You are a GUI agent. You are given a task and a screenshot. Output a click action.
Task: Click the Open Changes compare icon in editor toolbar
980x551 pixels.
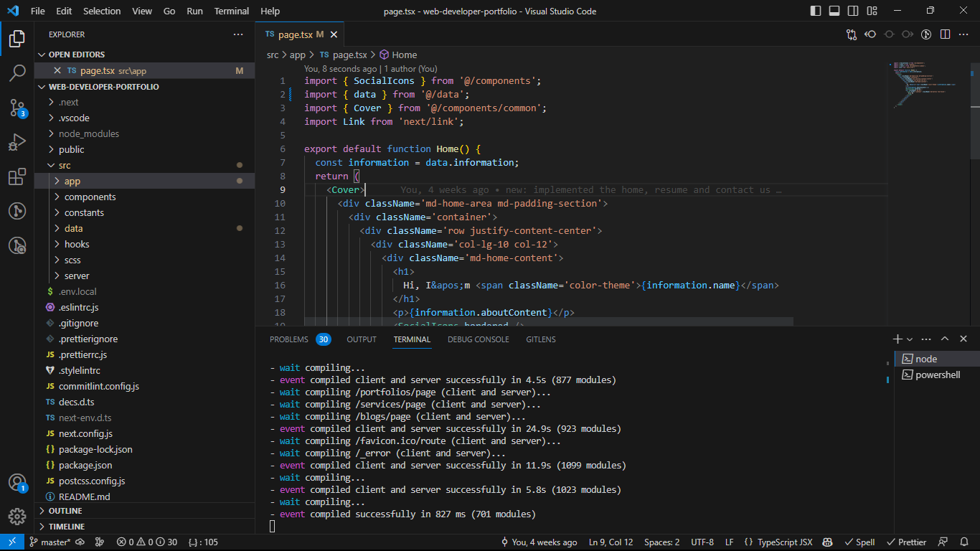[852, 34]
